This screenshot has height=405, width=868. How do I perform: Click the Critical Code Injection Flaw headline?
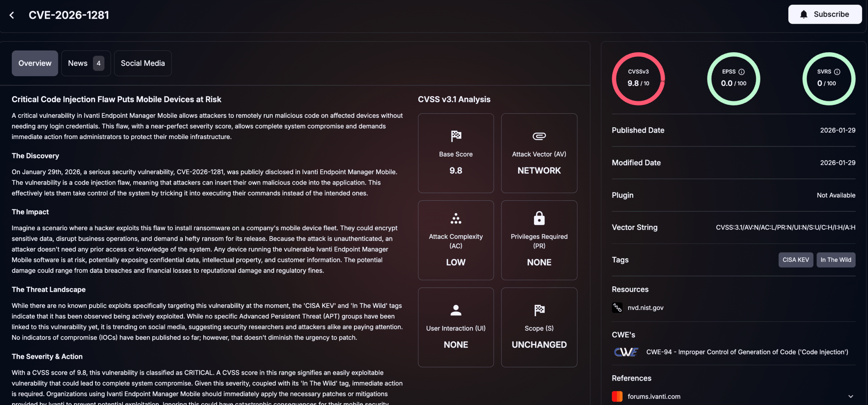click(116, 99)
